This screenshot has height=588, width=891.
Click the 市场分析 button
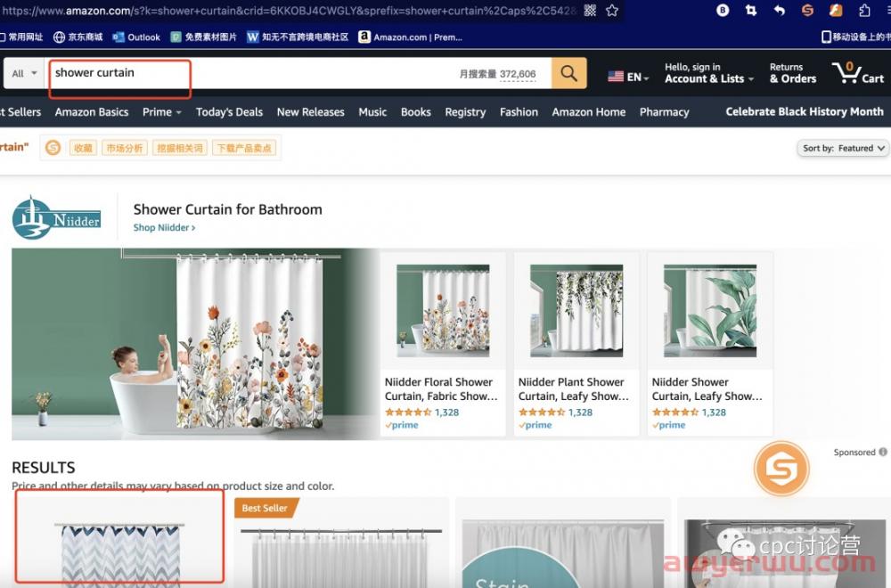point(125,148)
